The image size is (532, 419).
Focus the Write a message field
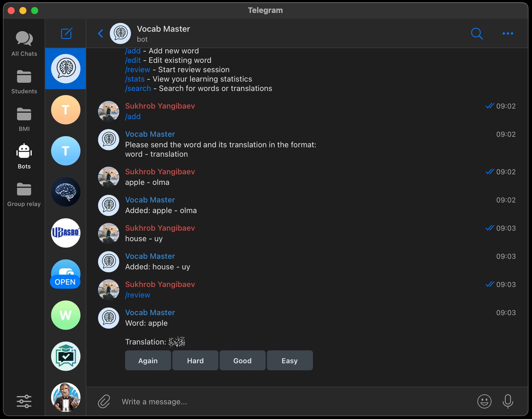(x=297, y=401)
